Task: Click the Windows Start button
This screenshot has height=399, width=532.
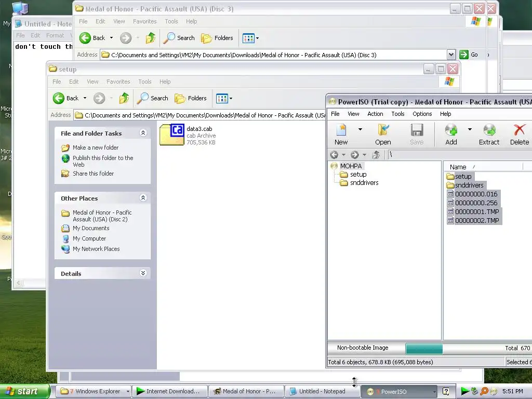Action: [25, 391]
